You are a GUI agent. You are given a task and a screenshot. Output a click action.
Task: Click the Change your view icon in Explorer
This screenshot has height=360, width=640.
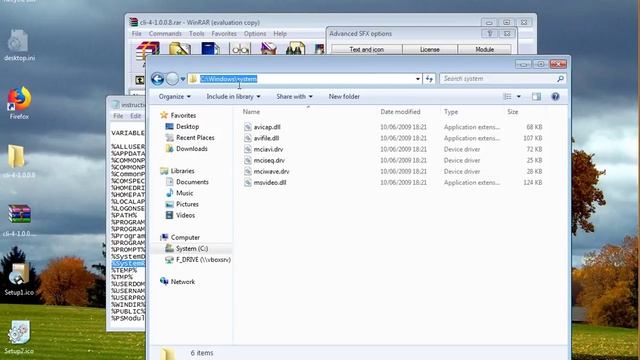(x=507, y=97)
